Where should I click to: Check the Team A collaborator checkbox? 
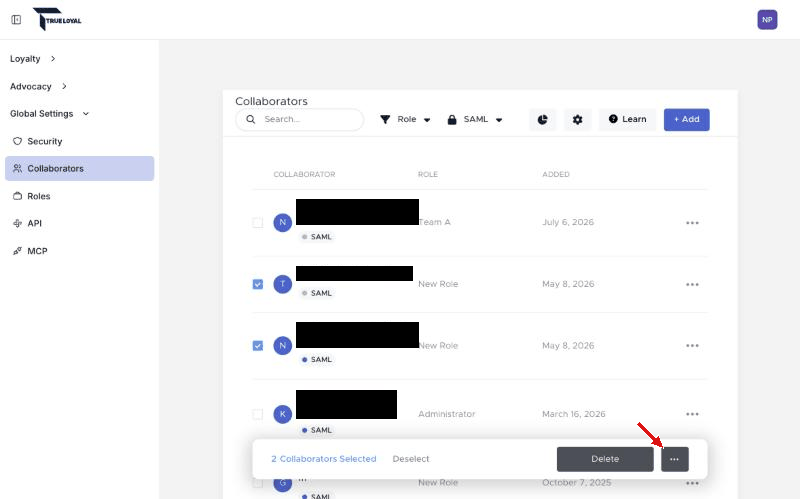coord(258,222)
